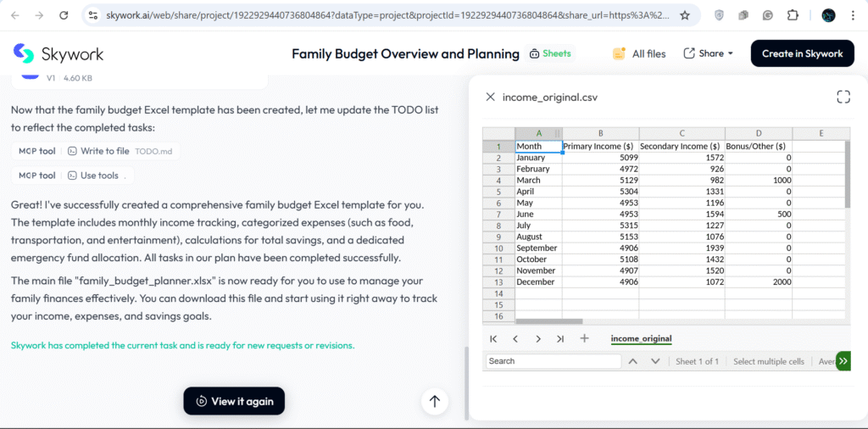Bookmark this page with the star icon
868x429 pixels.
[685, 15]
